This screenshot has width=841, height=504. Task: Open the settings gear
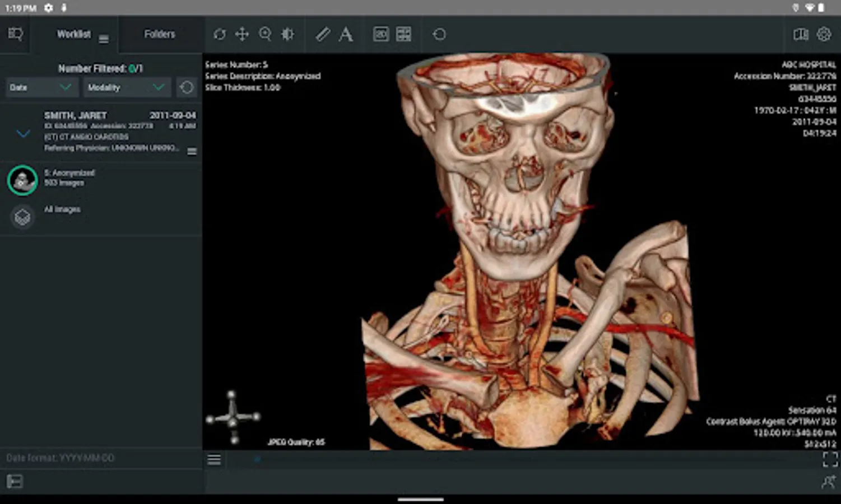(824, 34)
